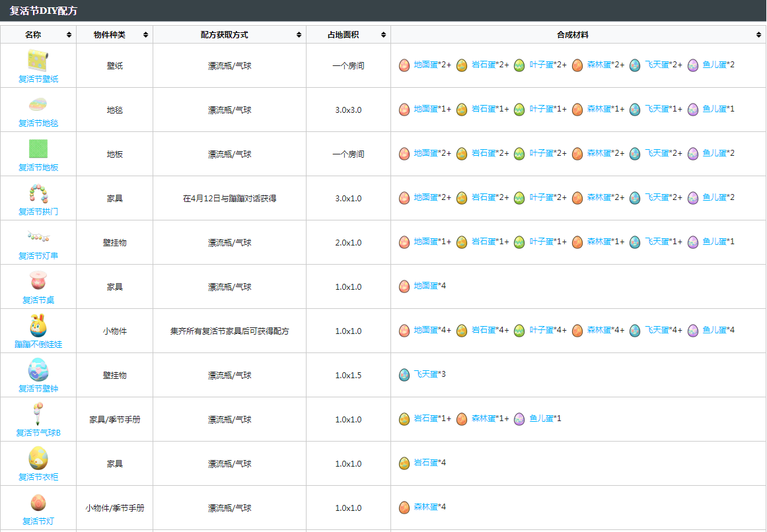Click the green 复活节地板 floor swatch
767x532 pixels.
click(38, 149)
